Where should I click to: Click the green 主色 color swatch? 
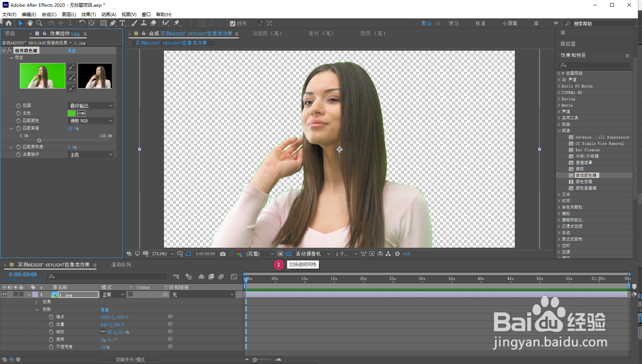pos(72,113)
